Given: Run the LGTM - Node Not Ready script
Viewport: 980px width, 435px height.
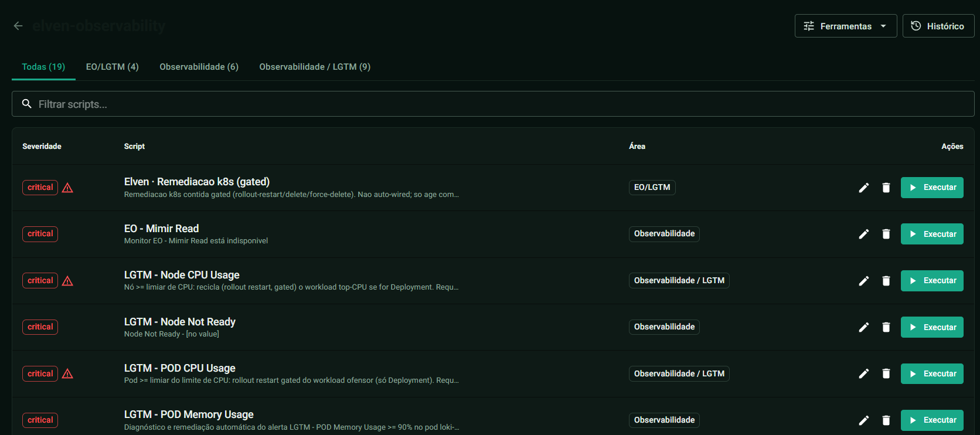Looking at the screenshot, I should click(x=932, y=327).
